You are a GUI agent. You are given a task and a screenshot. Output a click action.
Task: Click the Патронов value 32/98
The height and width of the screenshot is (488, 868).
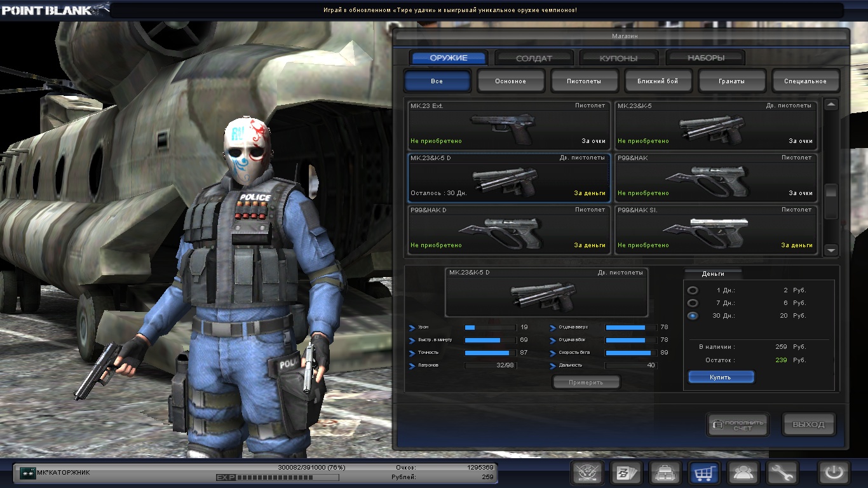(506, 365)
